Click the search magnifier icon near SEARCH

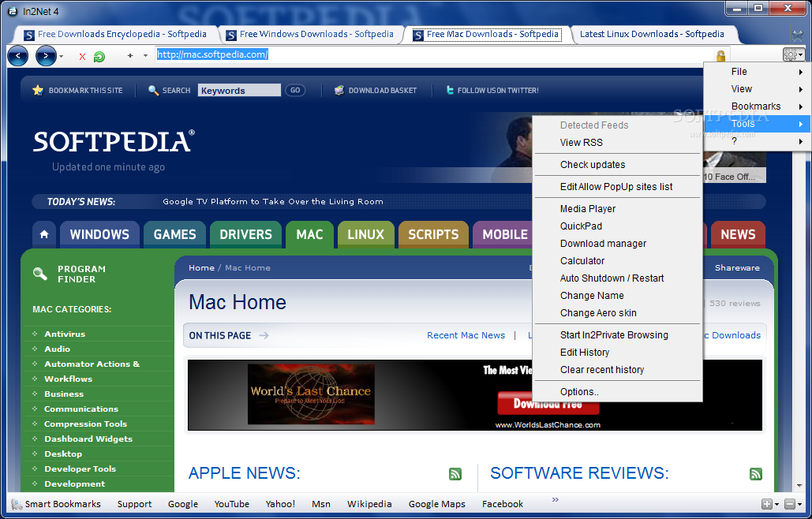tap(153, 90)
